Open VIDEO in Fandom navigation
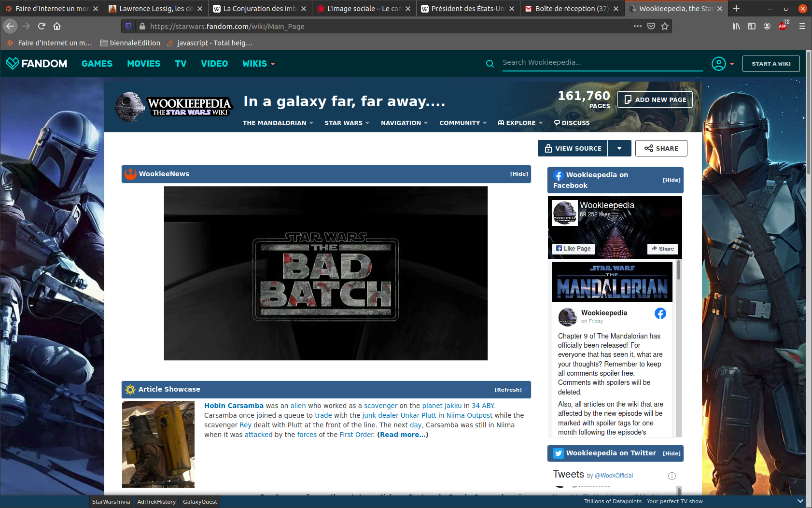Screen dimensions: 812x508 [214, 64]
